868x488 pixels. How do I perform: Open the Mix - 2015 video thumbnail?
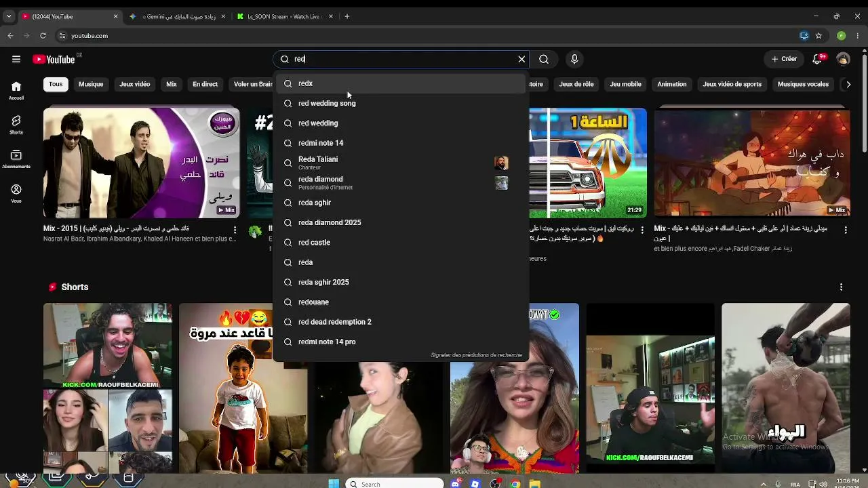(x=142, y=162)
